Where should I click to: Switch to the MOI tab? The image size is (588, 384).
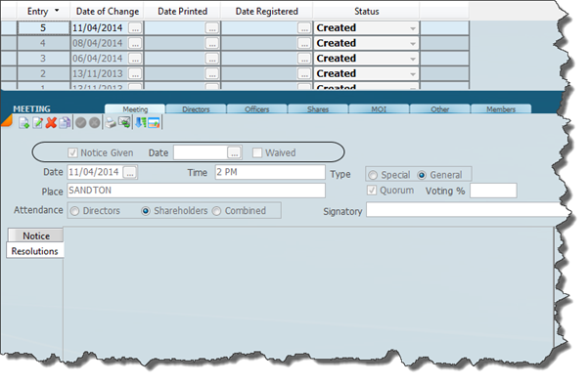(380, 109)
